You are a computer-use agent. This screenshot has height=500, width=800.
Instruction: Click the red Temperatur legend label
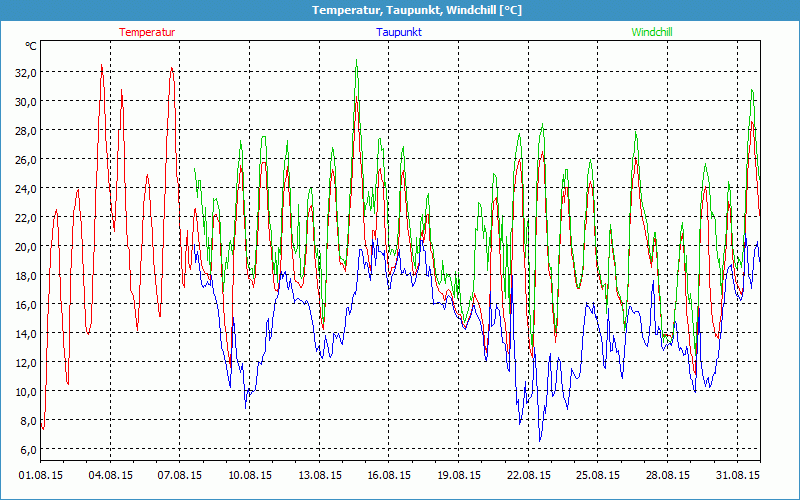[x=147, y=32]
